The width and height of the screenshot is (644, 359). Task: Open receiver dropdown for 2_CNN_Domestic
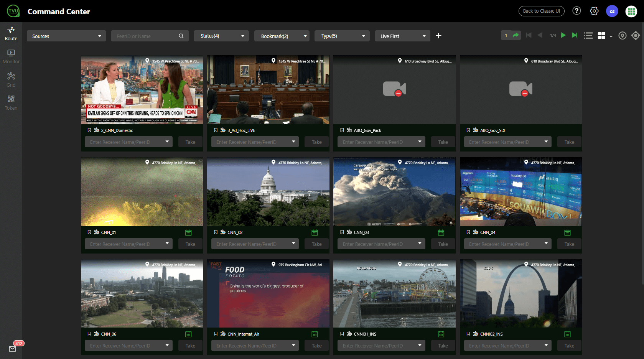(x=128, y=142)
